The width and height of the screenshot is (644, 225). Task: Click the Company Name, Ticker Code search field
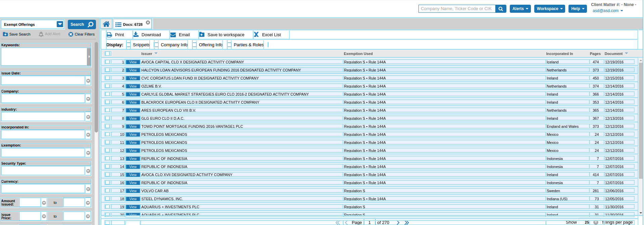point(457,9)
